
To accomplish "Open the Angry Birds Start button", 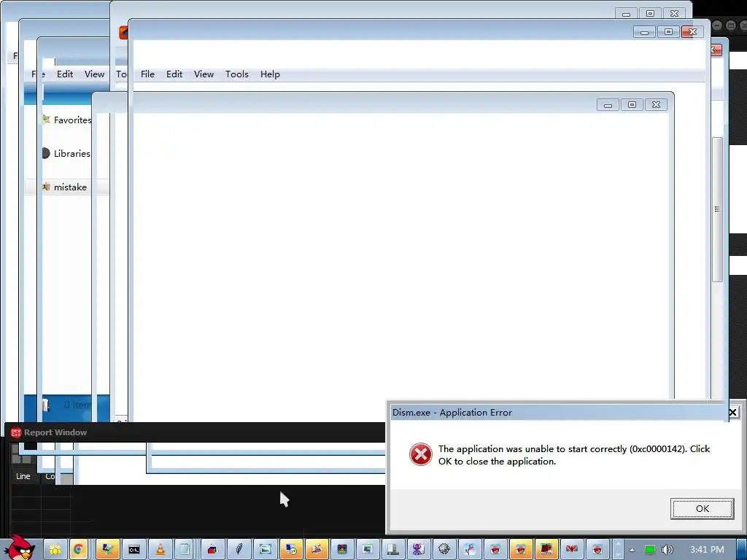I will pyautogui.click(x=19, y=548).
